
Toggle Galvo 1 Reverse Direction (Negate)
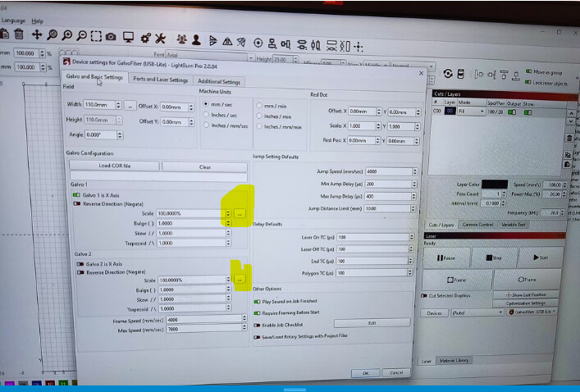click(77, 203)
